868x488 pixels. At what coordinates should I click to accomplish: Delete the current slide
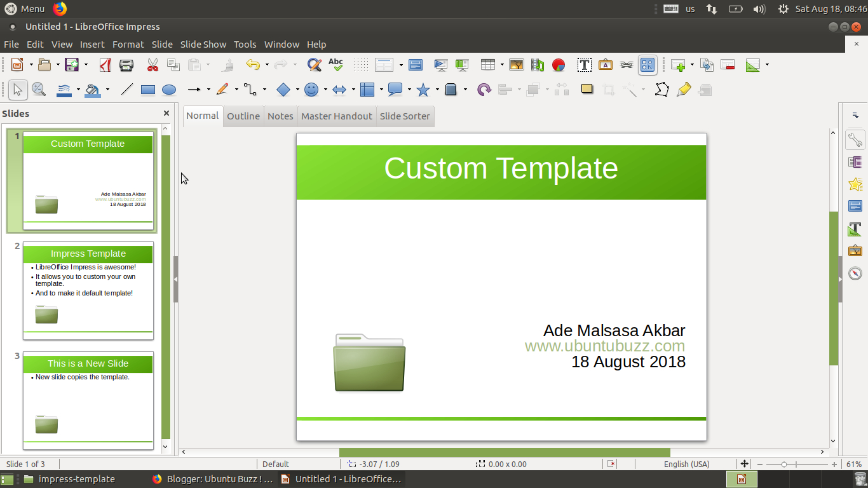pos(728,65)
